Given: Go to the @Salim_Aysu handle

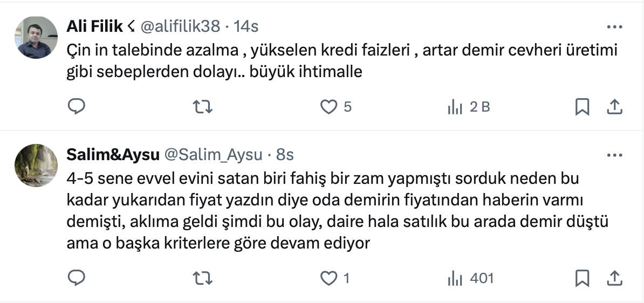Looking at the screenshot, I should pyautogui.click(x=213, y=155).
